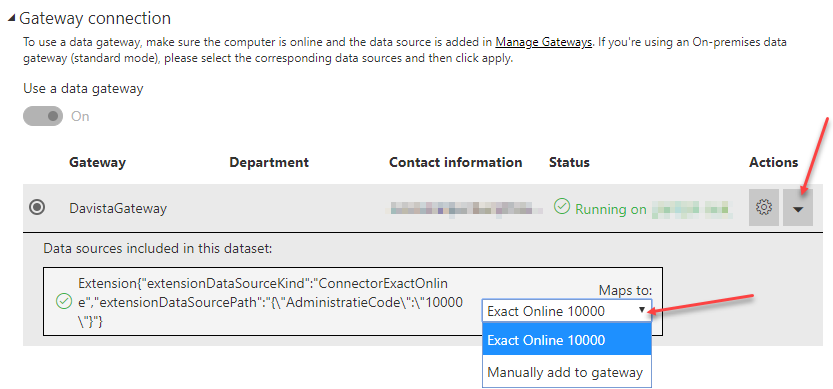Image resolution: width=833 pixels, height=389 pixels.
Task: Click the Running on status text
Action: point(611,209)
